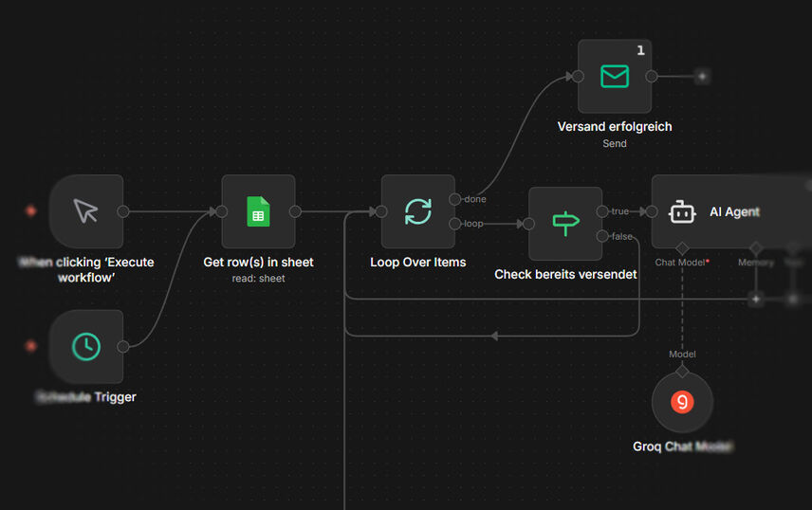812x510 pixels.
Task: Click the 'read: sheet' subtitle
Action: point(258,279)
